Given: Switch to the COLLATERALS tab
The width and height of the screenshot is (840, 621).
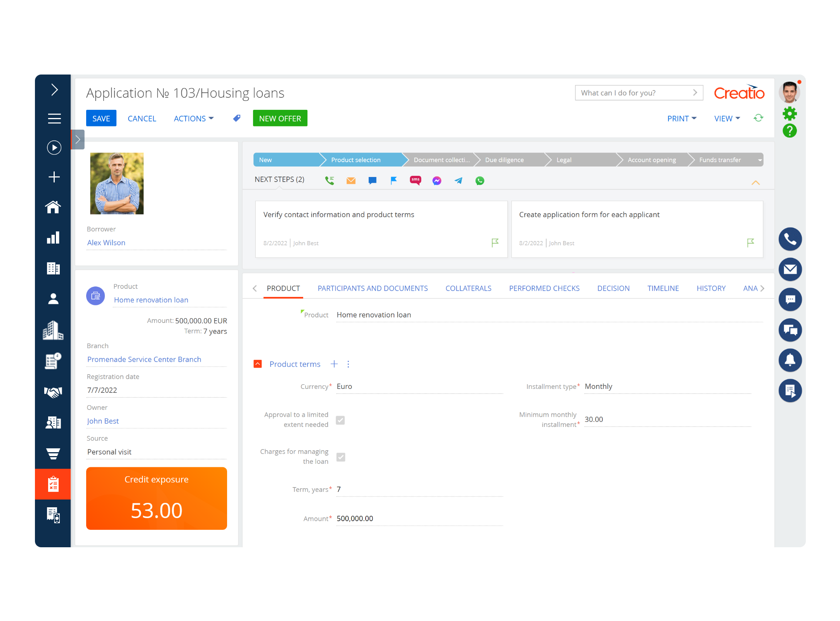Looking at the screenshot, I should click(468, 288).
